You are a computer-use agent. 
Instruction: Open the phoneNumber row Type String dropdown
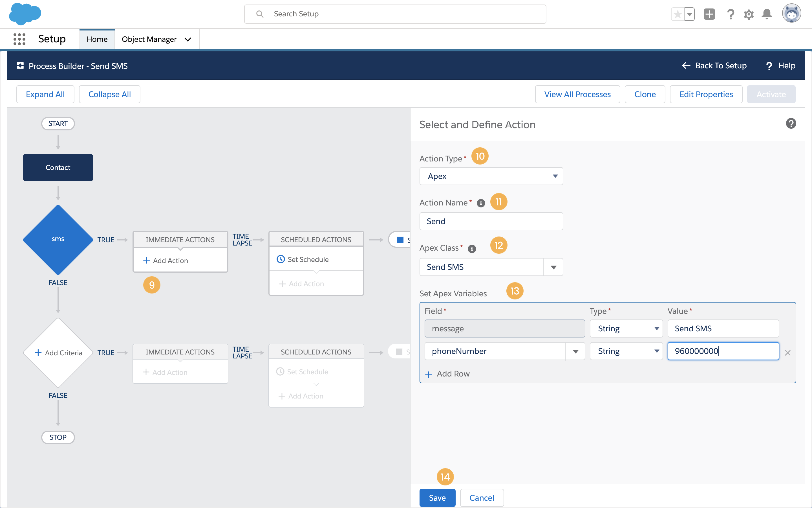pos(626,351)
